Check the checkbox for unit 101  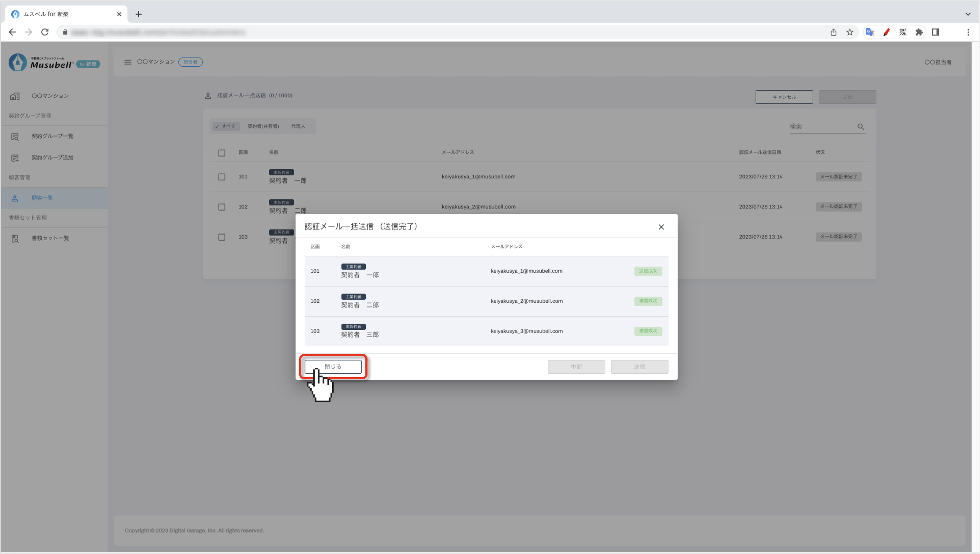pyautogui.click(x=222, y=177)
